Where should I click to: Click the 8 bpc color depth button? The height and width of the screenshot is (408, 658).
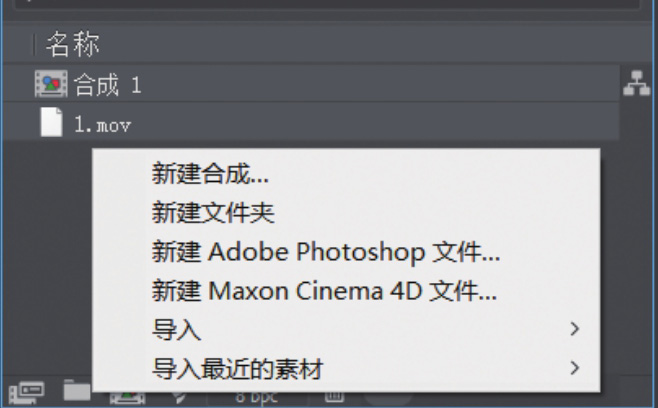(x=256, y=397)
